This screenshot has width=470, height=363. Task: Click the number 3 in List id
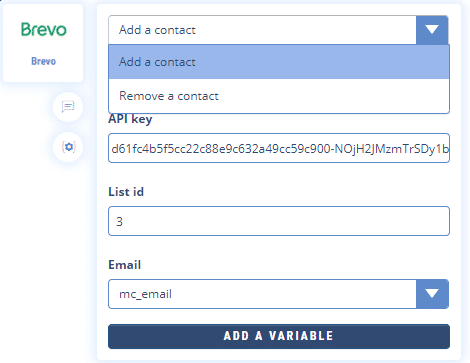pos(119,221)
